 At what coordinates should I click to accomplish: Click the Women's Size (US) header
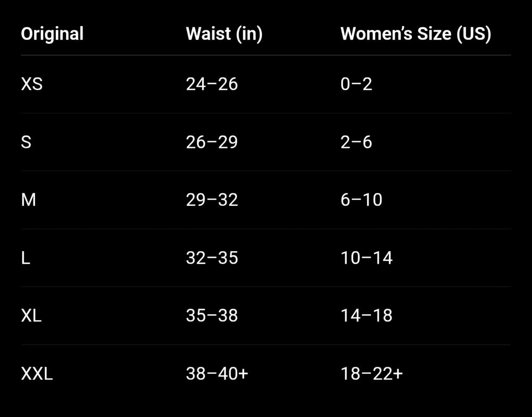(415, 34)
